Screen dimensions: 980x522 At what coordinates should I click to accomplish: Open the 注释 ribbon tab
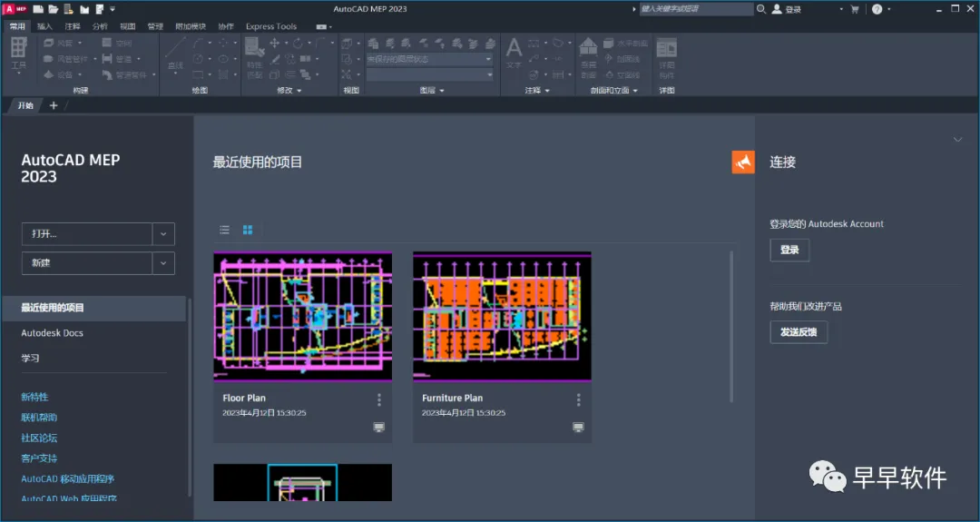coord(73,26)
